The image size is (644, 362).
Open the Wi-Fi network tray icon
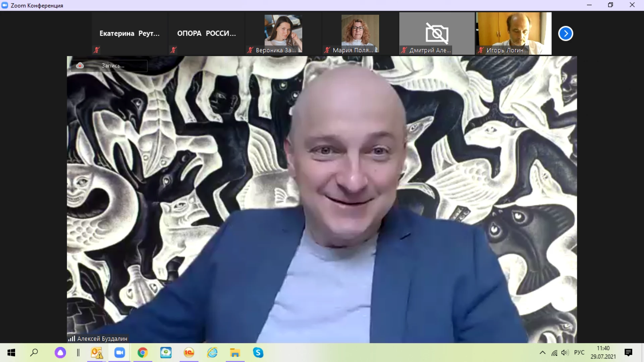554,353
